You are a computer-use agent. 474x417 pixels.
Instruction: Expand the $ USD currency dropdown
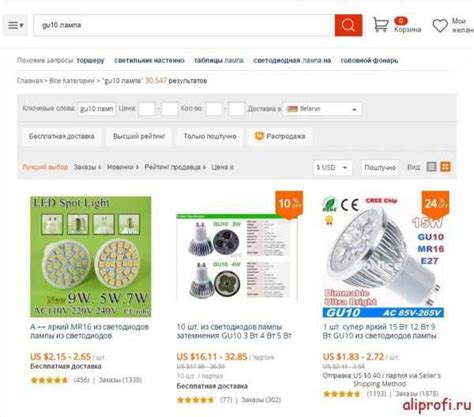click(x=332, y=167)
